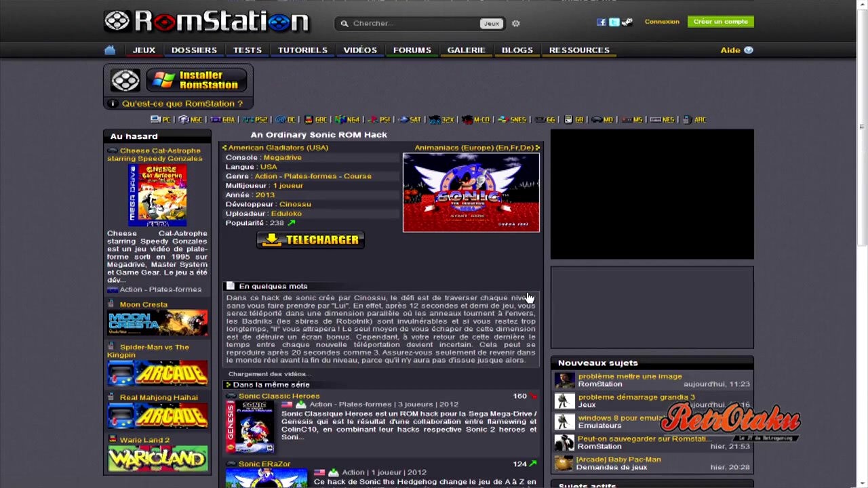Filter games by GBC console
Viewport: 868px width, 488px height.
(315, 119)
